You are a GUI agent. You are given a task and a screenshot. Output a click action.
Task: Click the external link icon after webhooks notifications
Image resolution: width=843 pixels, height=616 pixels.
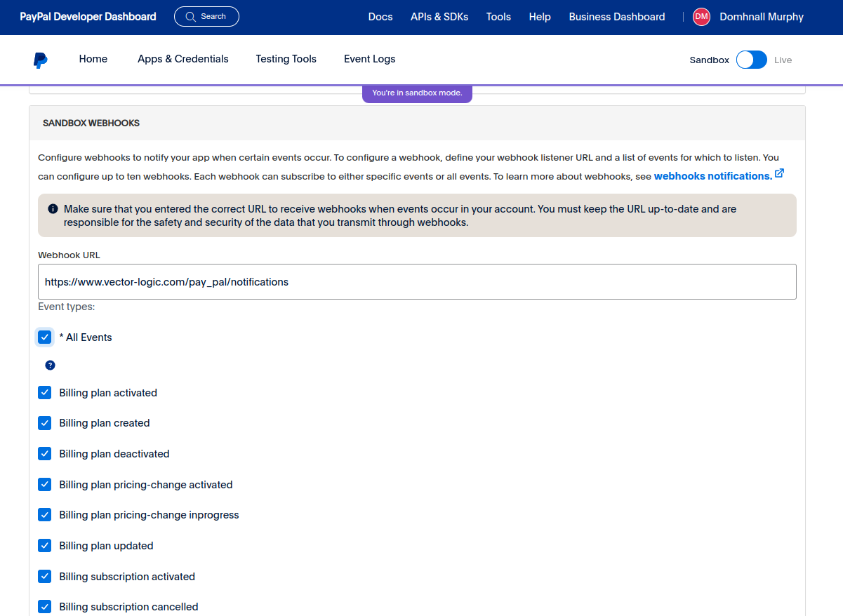point(779,173)
